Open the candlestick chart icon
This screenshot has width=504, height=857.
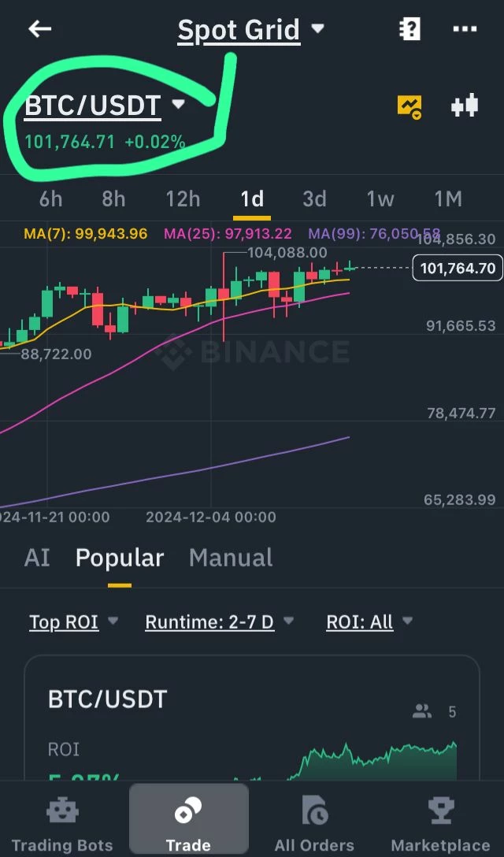(x=465, y=106)
